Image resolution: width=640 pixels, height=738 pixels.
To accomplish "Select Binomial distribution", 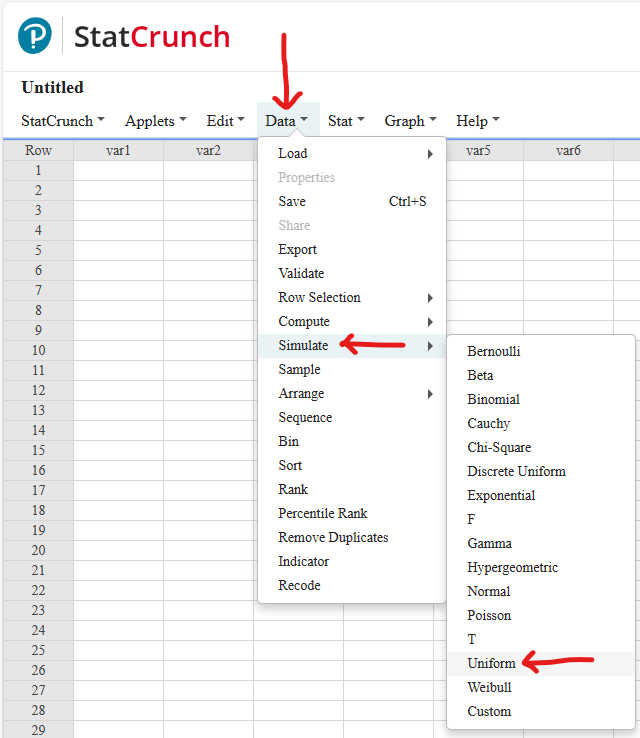I will [541, 400].
